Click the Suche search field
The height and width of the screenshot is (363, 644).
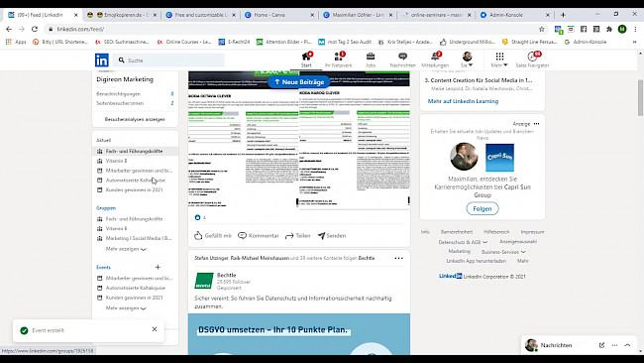(168, 60)
